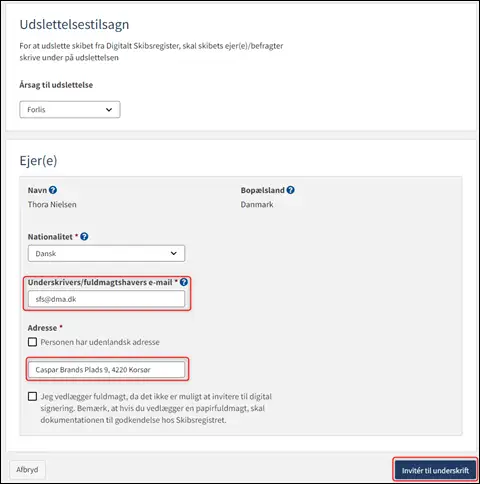Enable the 'Jeg vedlægger fuldmagt' checkbox
Viewport: 480px width, 484px height.
click(32, 396)
